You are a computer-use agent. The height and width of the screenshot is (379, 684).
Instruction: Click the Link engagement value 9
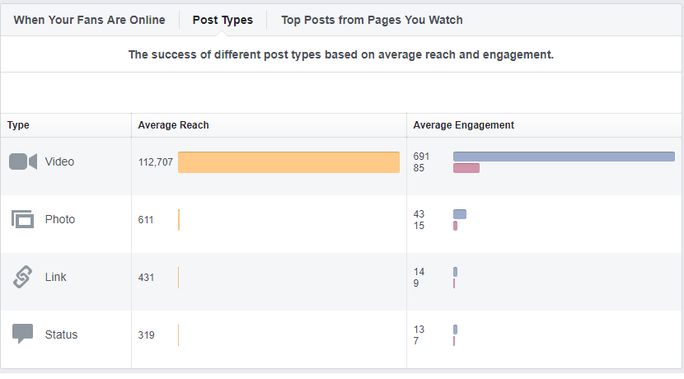[416, 283]
